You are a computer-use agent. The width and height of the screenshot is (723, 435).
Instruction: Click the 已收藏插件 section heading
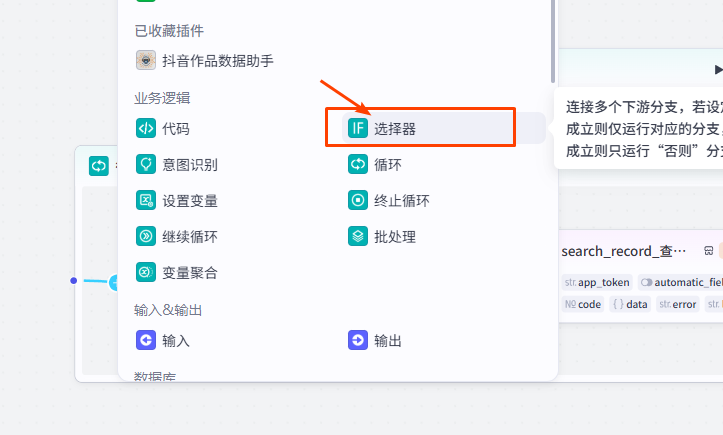(169, 31)
